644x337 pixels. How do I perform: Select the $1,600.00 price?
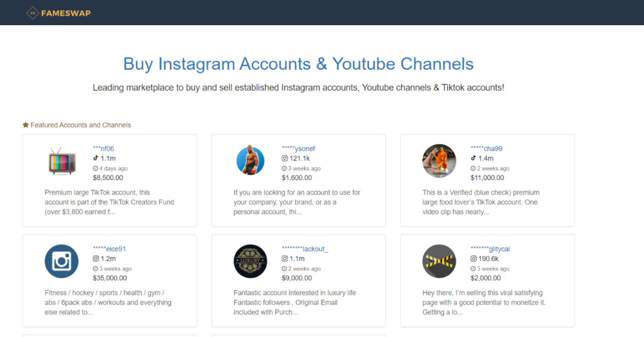tap(297, 178)
